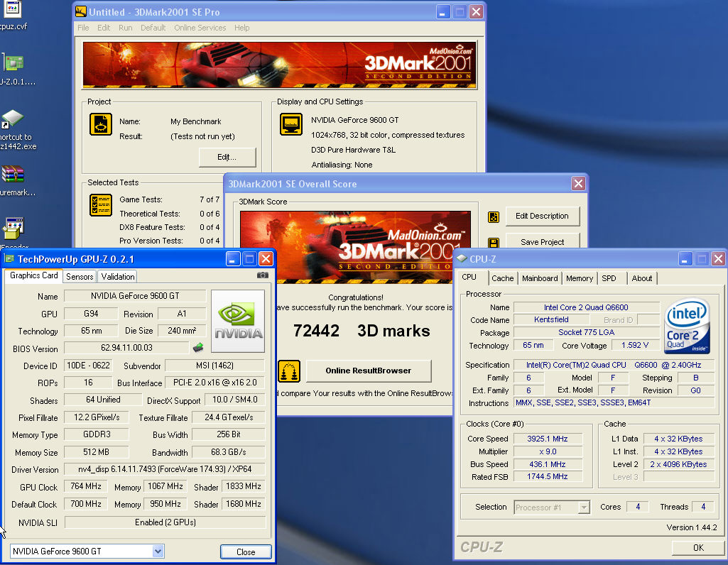Select the Graphics Card tab in GPU-Z

coord(34,275)
